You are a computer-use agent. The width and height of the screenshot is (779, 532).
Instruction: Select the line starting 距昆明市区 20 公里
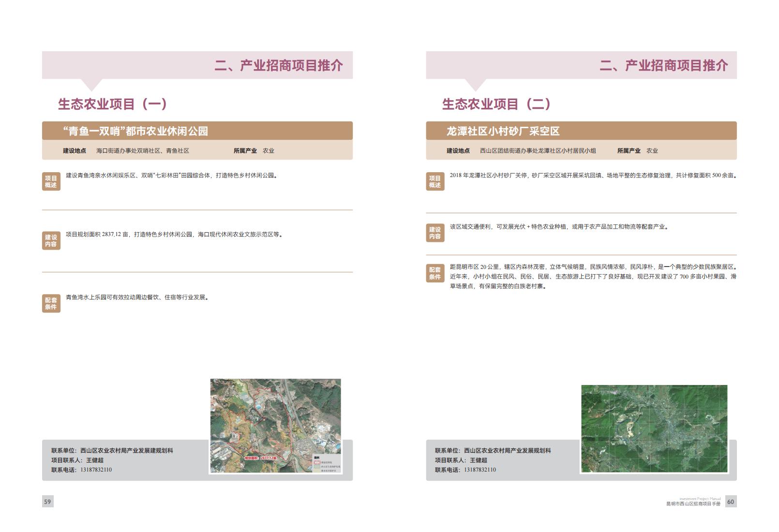[x=593, y=267]
